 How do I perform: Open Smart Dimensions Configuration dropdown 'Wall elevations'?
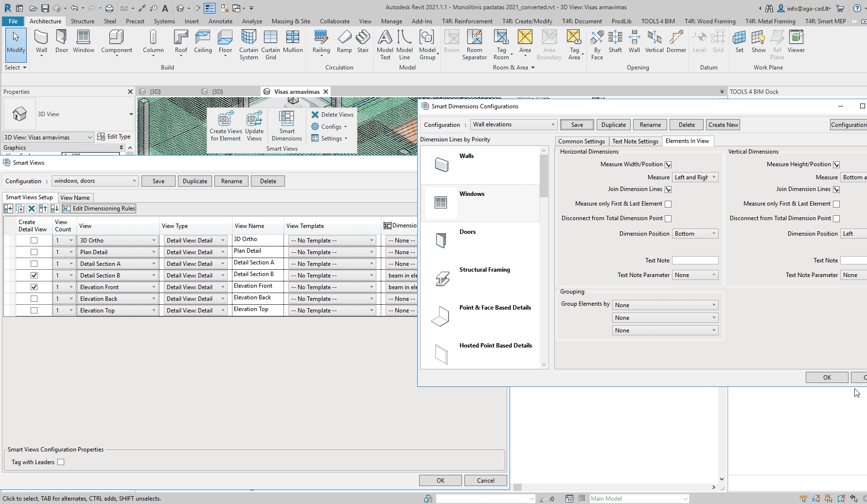click(513, 124)
